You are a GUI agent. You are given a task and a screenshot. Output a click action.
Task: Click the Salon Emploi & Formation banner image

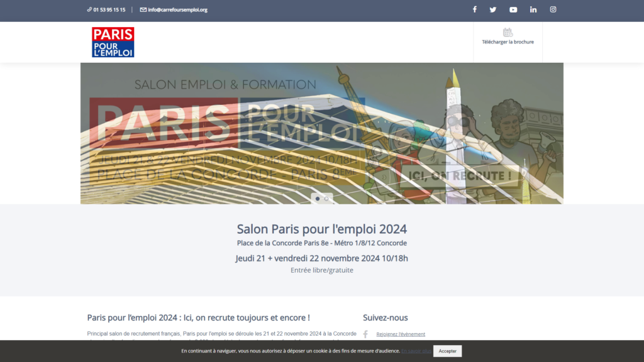pyautogui.click(x=322, y=133)
